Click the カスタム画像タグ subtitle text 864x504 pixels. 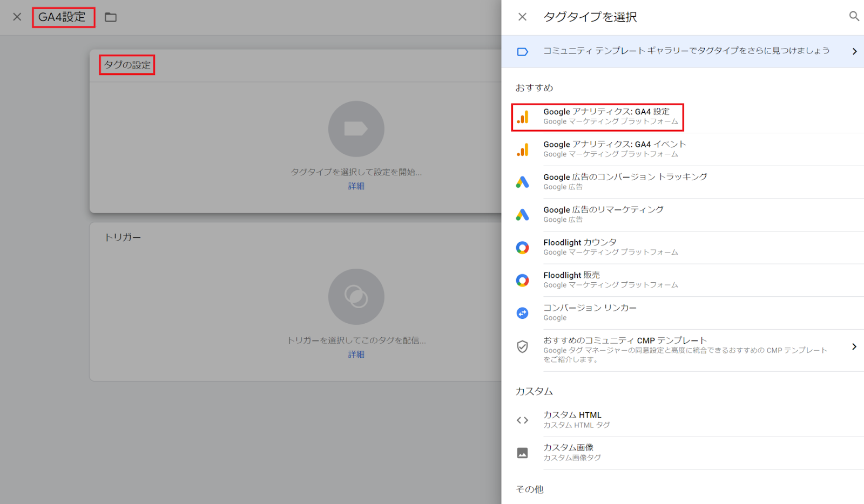[572, 458]
